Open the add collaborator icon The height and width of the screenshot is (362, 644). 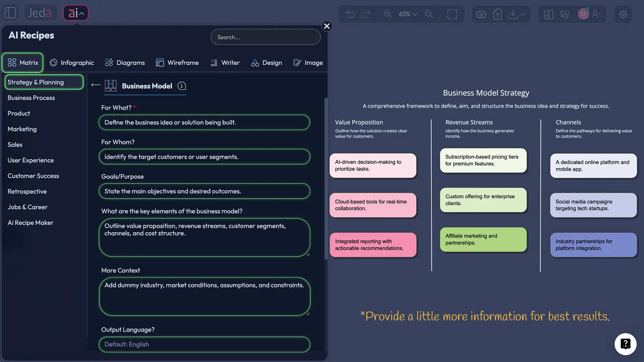[597, 14]
